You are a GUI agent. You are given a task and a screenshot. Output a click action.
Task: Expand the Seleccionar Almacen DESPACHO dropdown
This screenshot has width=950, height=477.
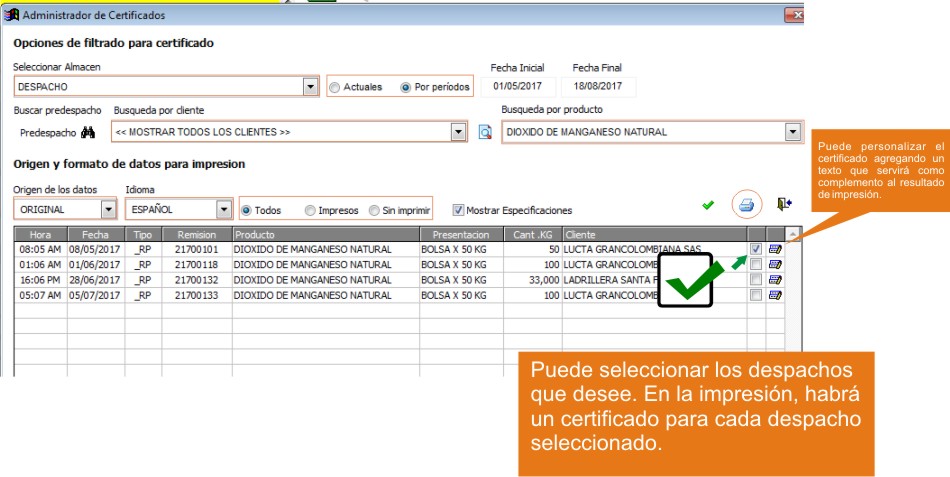[x=310, y=87]
